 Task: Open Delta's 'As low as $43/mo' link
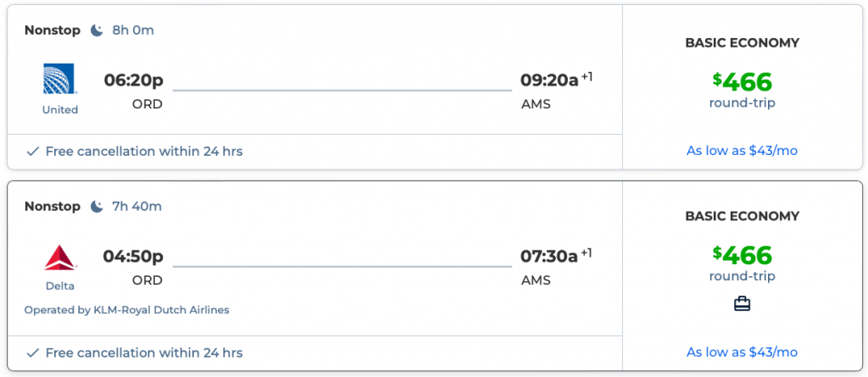pos(742,352)
